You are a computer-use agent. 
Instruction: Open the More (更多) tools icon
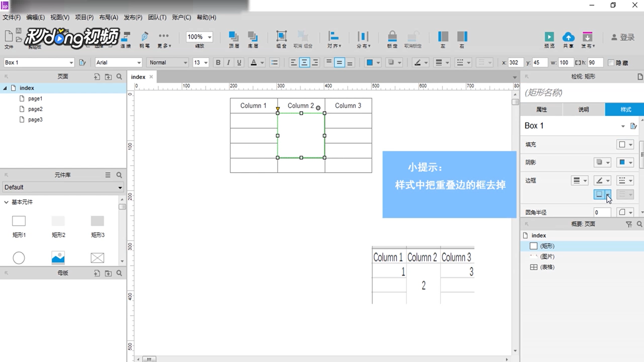pyautogui.click(x=164, y=36)
